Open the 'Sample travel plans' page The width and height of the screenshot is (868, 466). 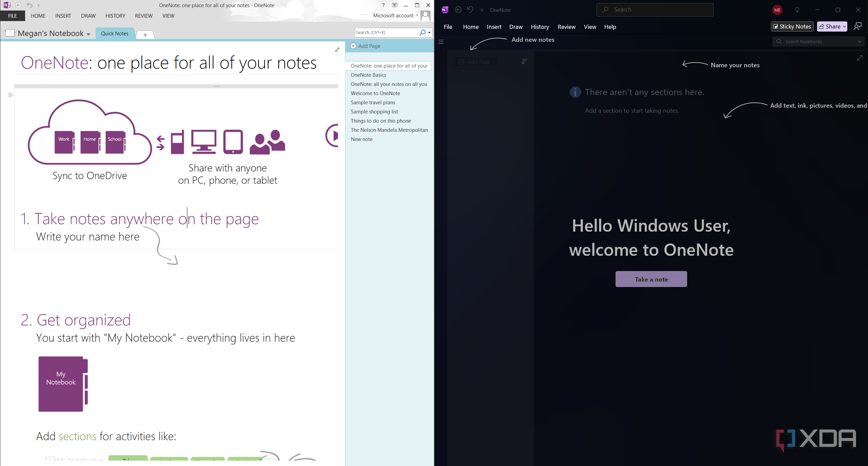click(373, 103)
